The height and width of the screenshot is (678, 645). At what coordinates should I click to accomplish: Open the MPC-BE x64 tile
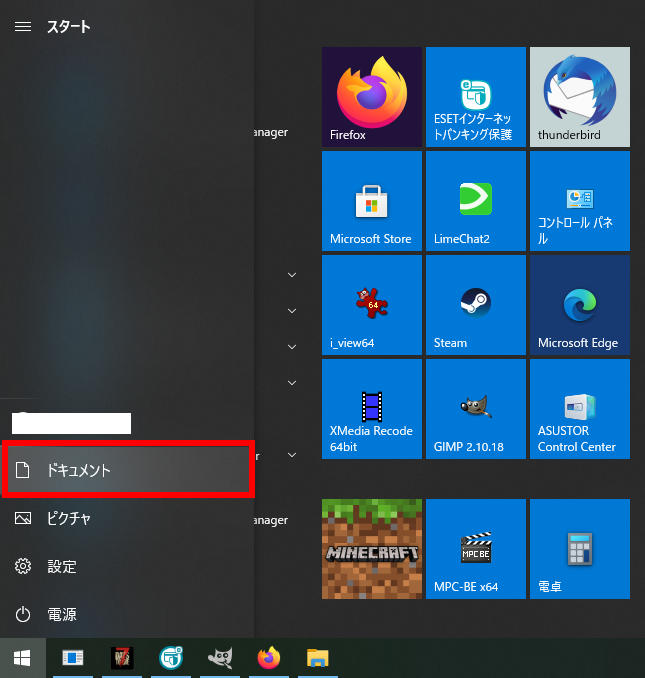pos(476,549)
